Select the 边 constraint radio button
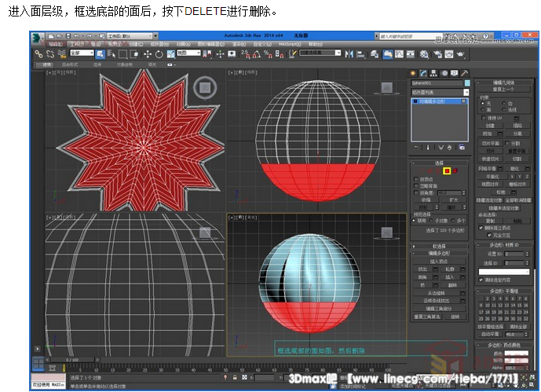541x392 pixels. (x=504, y=103)
